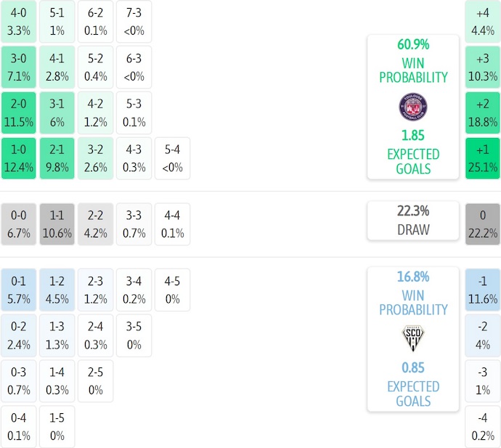Select the 2-1 scoreline tile
501x448 pixels.
click(x=57, y=158)
